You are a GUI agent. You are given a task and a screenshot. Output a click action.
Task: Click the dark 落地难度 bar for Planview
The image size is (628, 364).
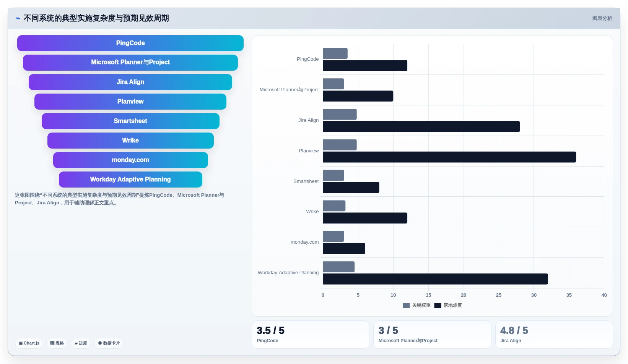click(x=449, y=157)
